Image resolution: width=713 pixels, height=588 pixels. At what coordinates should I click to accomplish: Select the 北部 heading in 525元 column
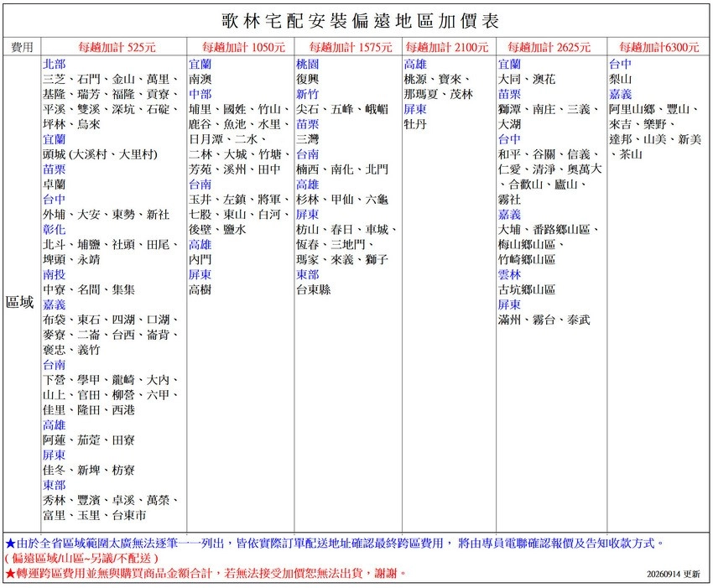(x=55, y=64)
